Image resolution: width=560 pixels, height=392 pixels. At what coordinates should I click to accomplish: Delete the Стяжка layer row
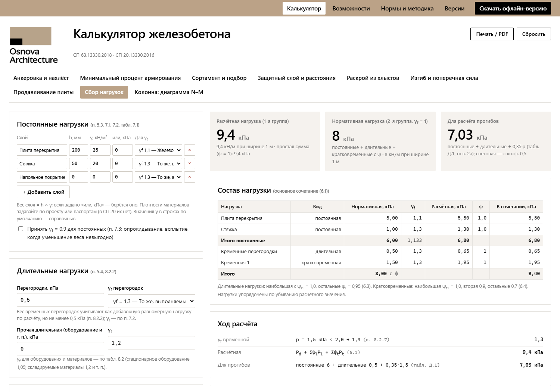(x=190, y=164)
